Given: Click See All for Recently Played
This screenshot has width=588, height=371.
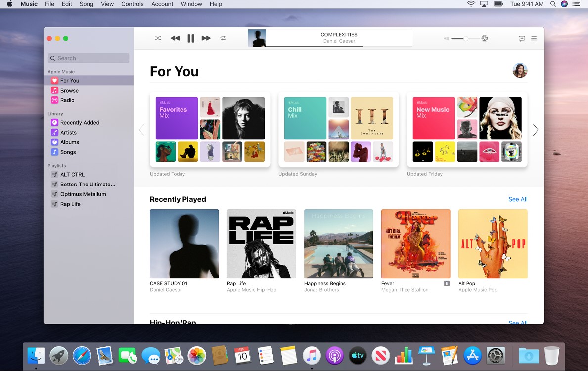Looking at the screenshot, I should click(x=518, y=199).
